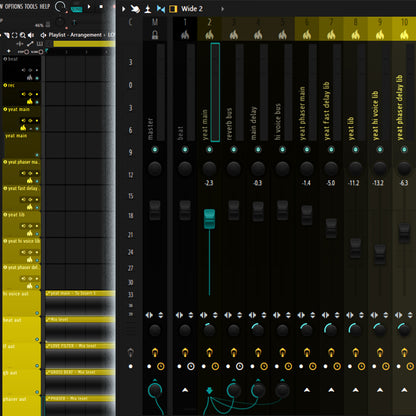Click the stereo separation knob on main delay

click(x=258, y=330)
